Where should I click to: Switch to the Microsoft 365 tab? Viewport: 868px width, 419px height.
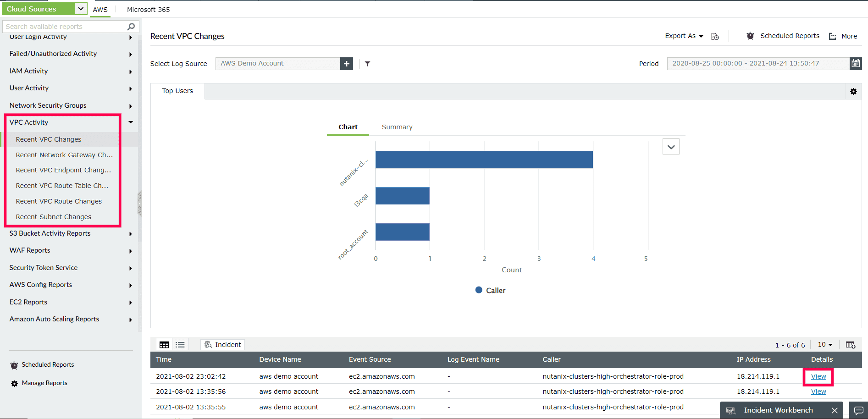pos(148,9)
